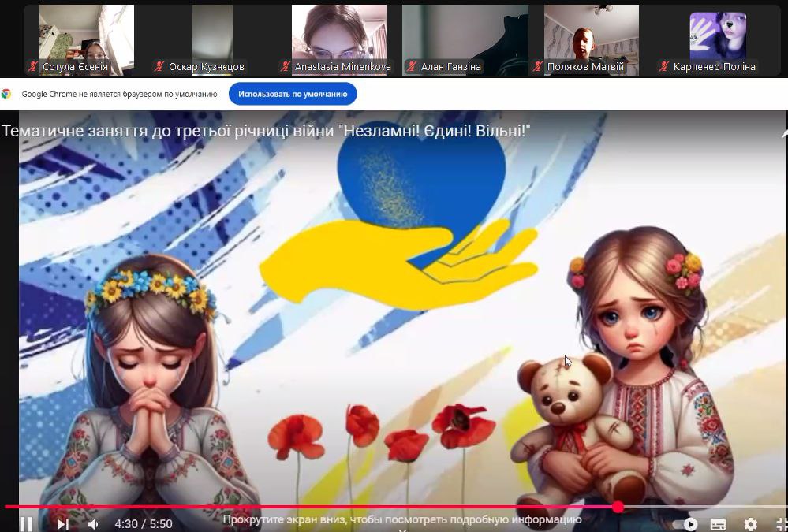Toggle the autoplay switch

684,523
